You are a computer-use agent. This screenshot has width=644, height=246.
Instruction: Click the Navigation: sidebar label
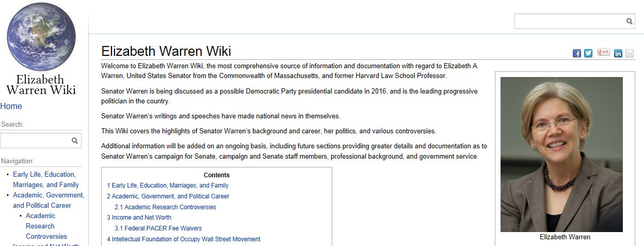click(x=18, y=161)
